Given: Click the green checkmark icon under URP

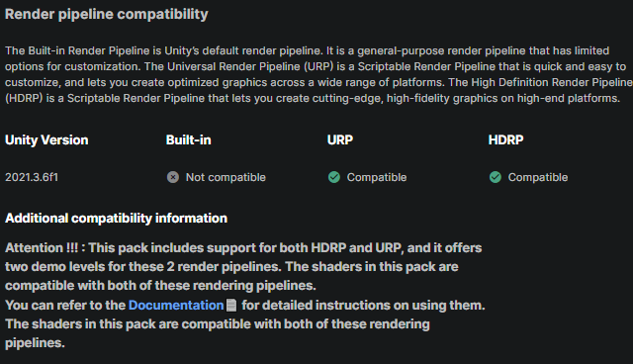Looking at the screenshot, I should (x=334, y=177).
